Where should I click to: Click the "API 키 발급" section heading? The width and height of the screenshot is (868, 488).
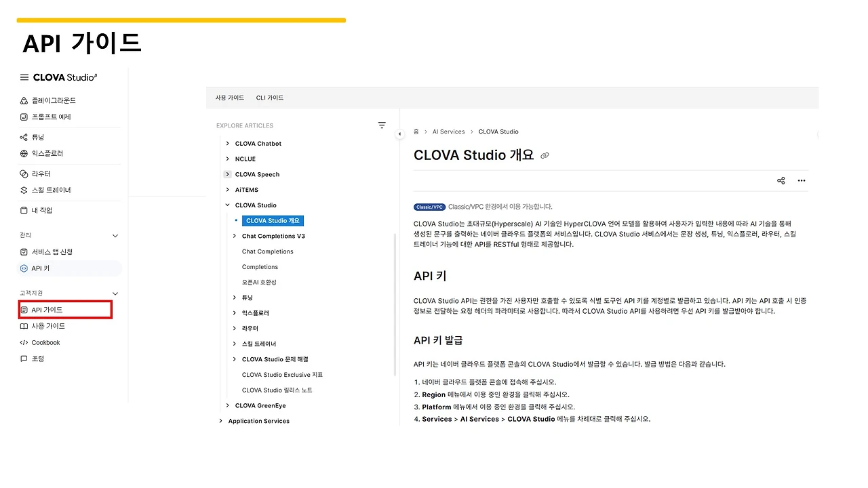(x=438, y=340)
